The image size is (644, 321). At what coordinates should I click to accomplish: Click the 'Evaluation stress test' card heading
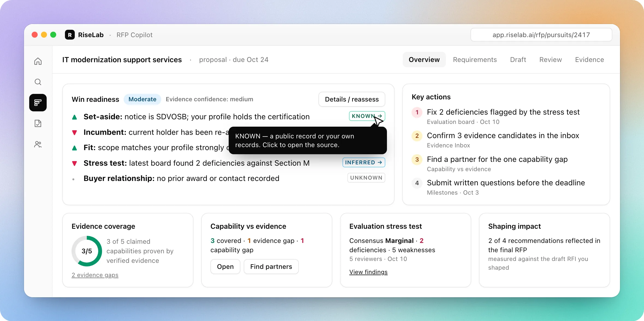[x=386, y=226]
